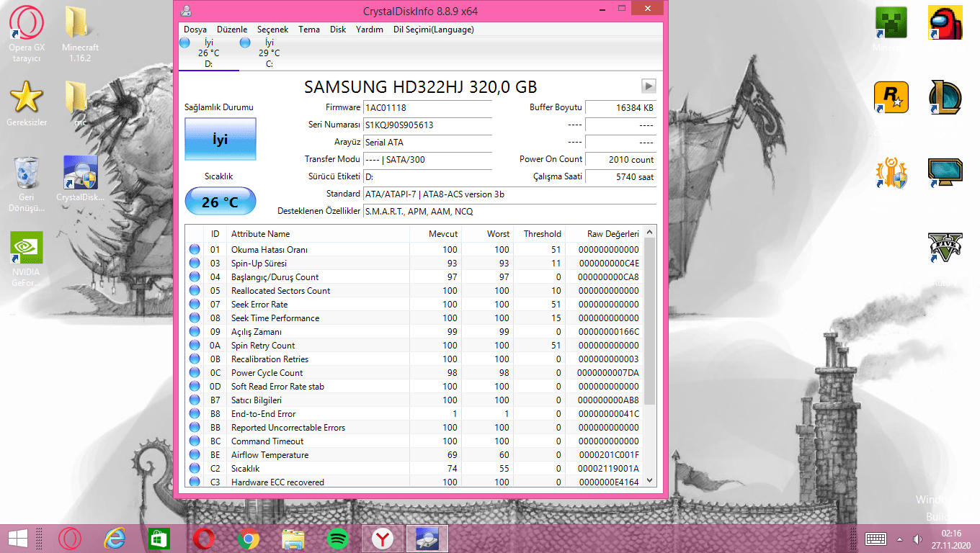Open the Yardım menu
980x553 pixels.
pos(370,30)
